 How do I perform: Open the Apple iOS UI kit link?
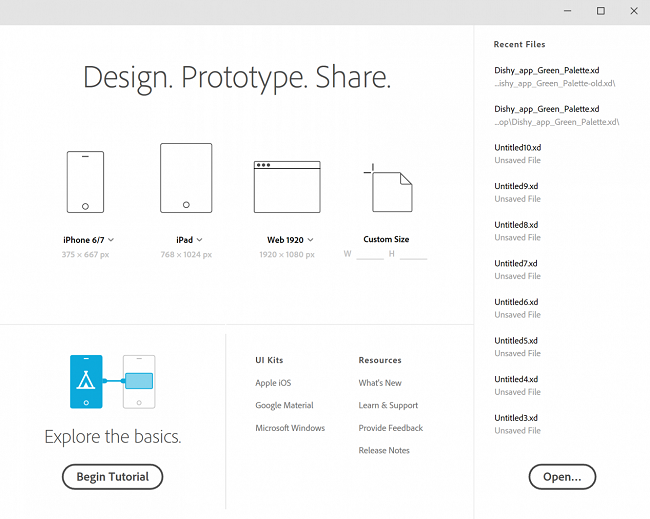(x=273, y=383)
